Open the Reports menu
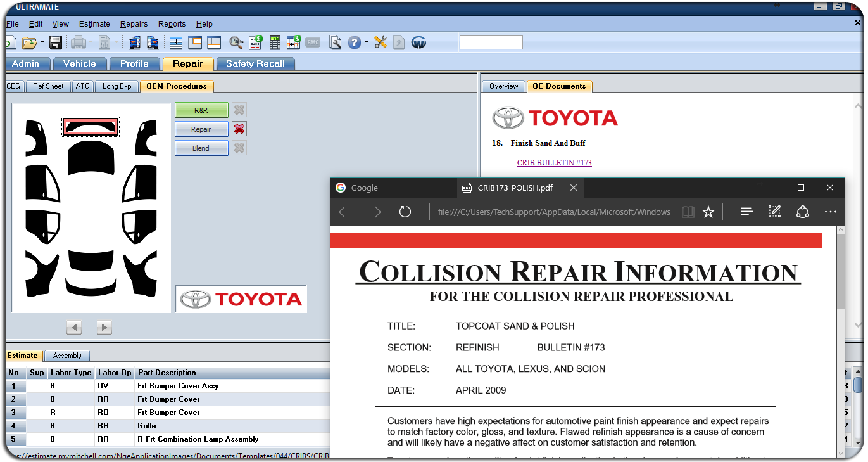Viewport: 868px width, 462px height. 172,24
